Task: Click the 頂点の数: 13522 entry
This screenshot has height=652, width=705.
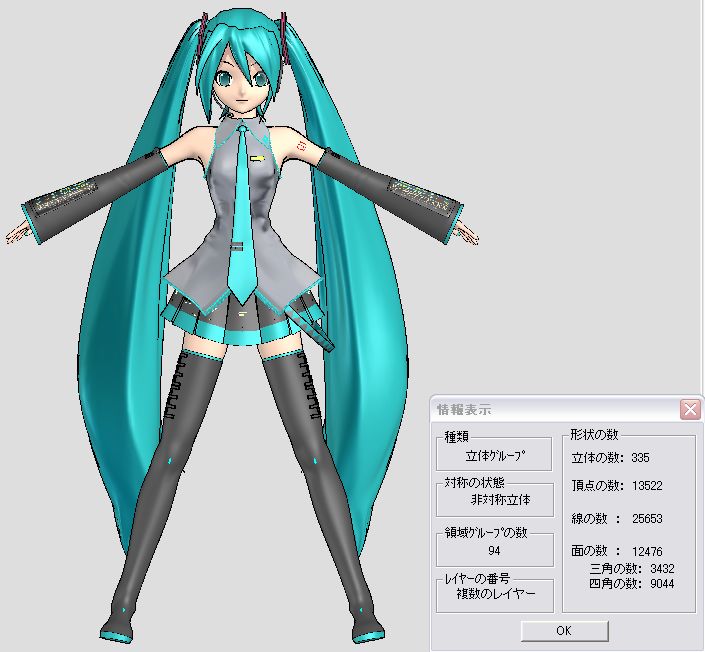Action: 617,486
